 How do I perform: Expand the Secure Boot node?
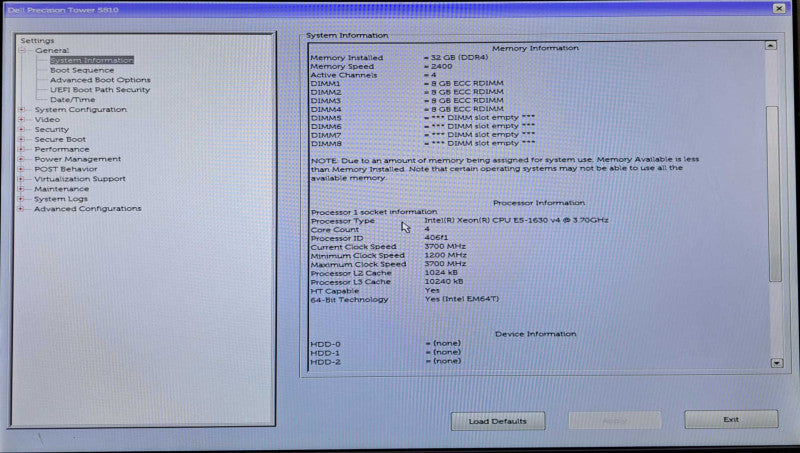tap(22, 139)
